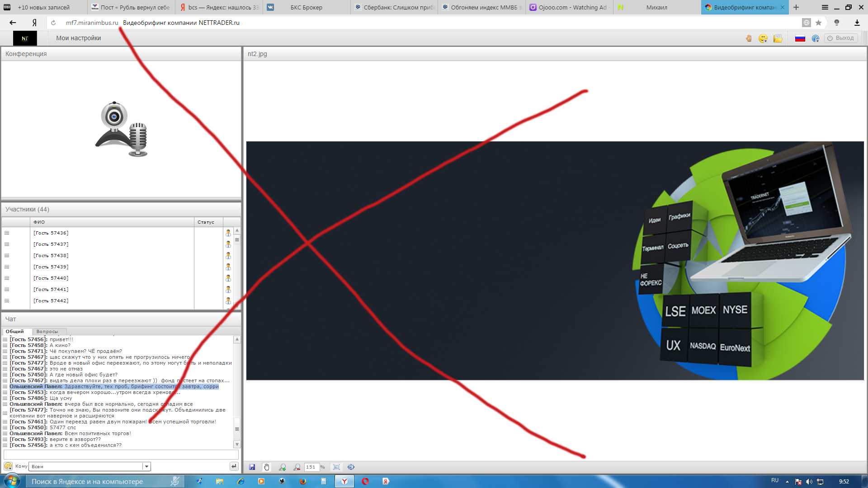Bookmark the page with star icon
This screenshot has height=488, width=868.
(818, 23)
